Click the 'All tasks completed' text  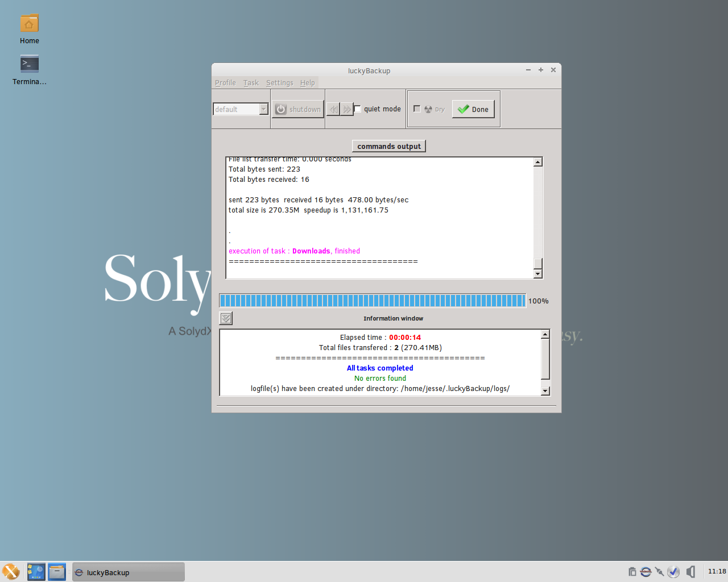point(380,368)
